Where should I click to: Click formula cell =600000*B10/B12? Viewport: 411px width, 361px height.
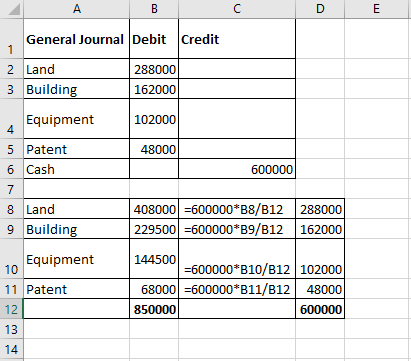(x=237, y=259)
